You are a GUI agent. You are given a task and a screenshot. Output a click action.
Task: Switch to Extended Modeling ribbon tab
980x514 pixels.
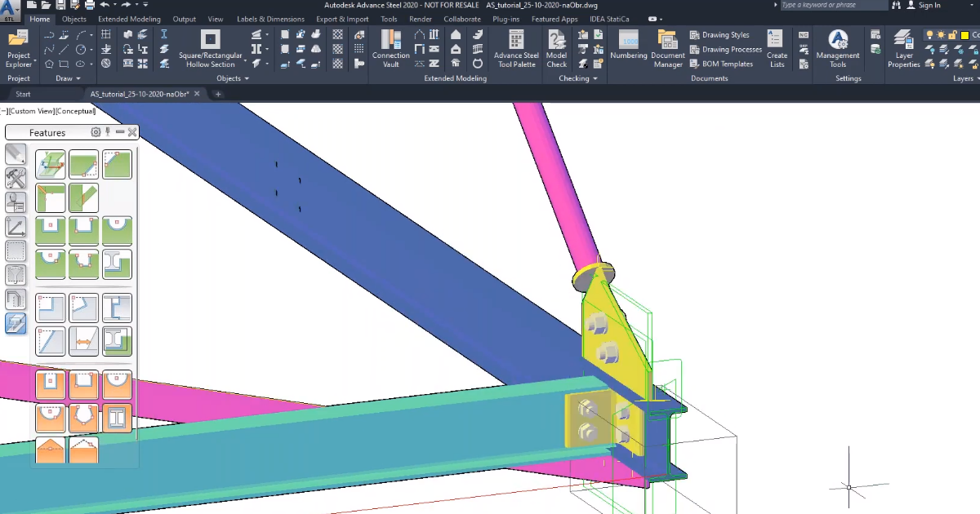(x=129, y=19)
